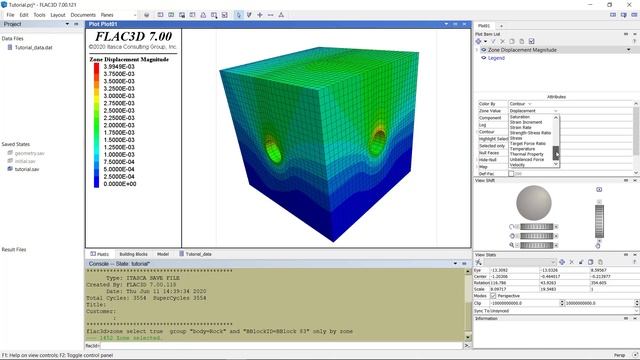Click the dropdown list scroll-up arrow
This screenshot has width=640, height=360.
[x=556, y=118]
